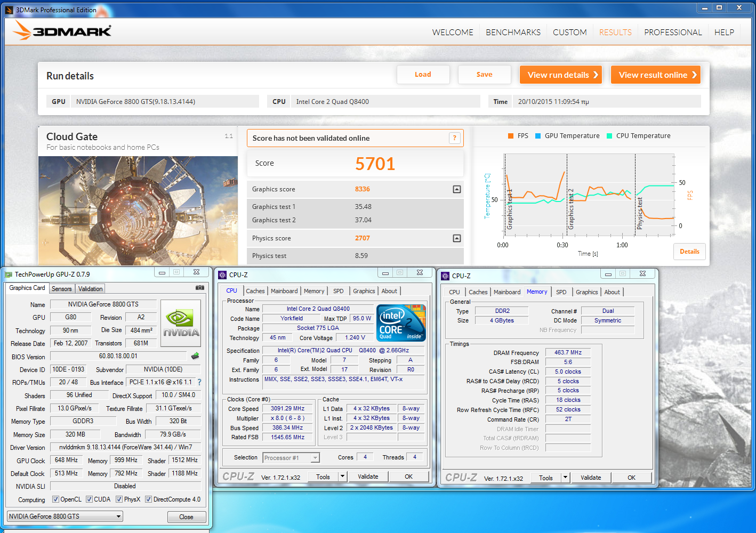
Task: Collapse the Physics score section
Action: 456,238
